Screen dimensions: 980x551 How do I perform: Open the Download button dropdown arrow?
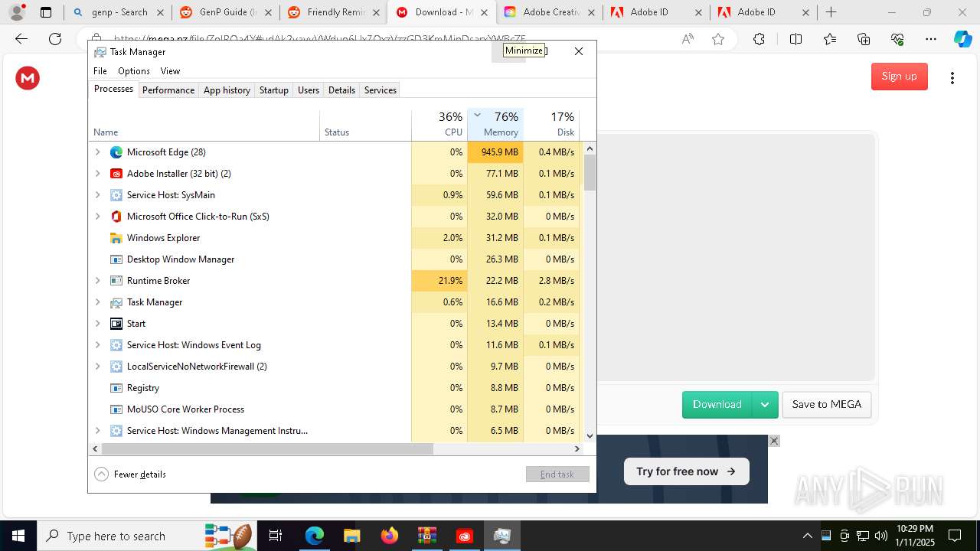click(765, 405)
